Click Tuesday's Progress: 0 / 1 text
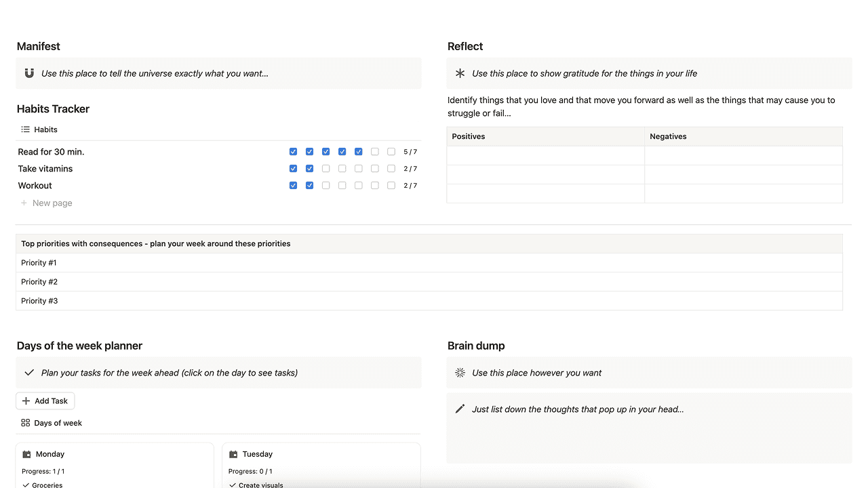868x488 pixels. (250, 471)
